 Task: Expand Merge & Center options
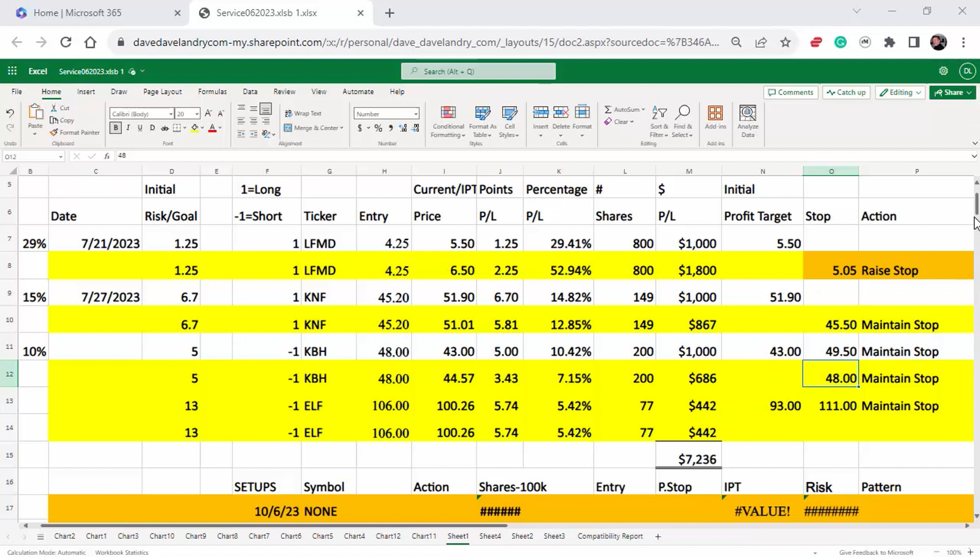(x=342, y=128)
